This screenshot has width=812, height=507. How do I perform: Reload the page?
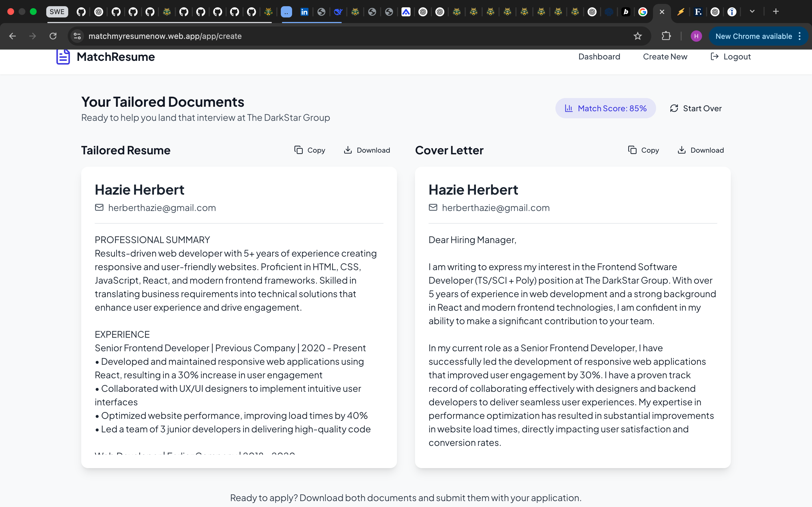coord(53,36)
